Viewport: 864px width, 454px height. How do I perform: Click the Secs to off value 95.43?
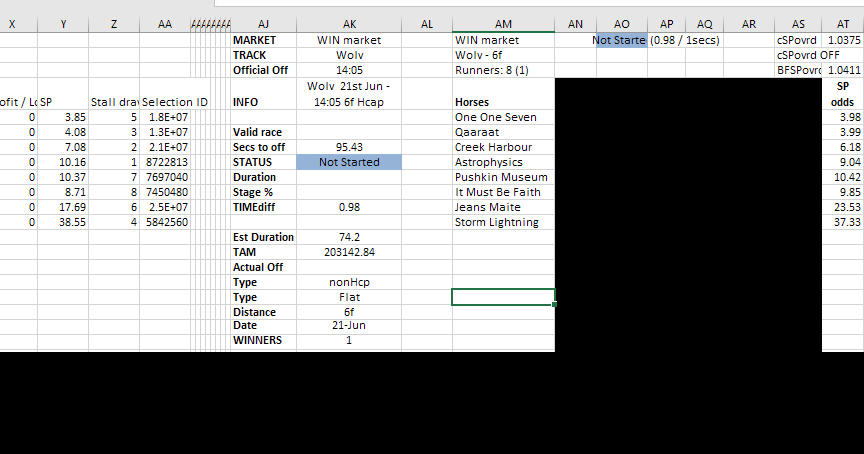349,147
